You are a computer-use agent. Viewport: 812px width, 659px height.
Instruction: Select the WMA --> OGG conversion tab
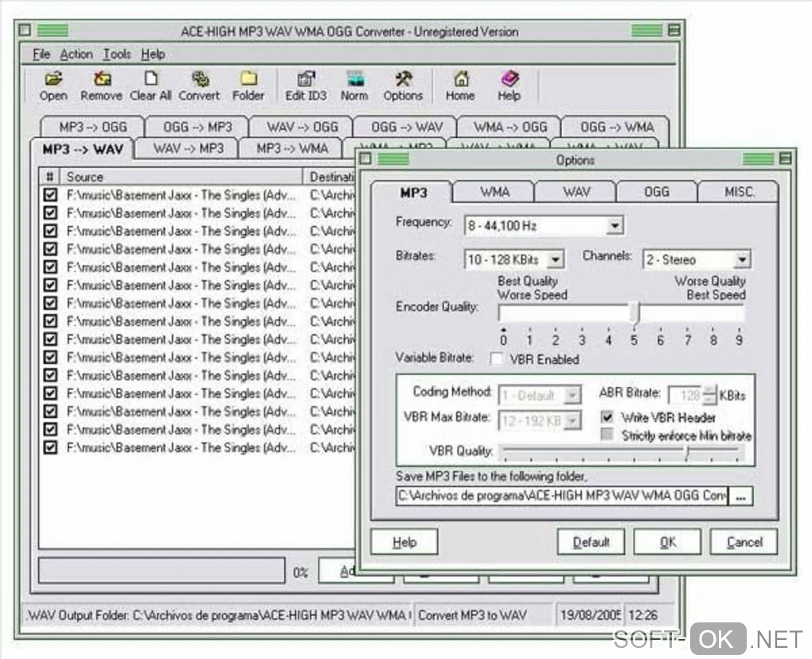510,127
